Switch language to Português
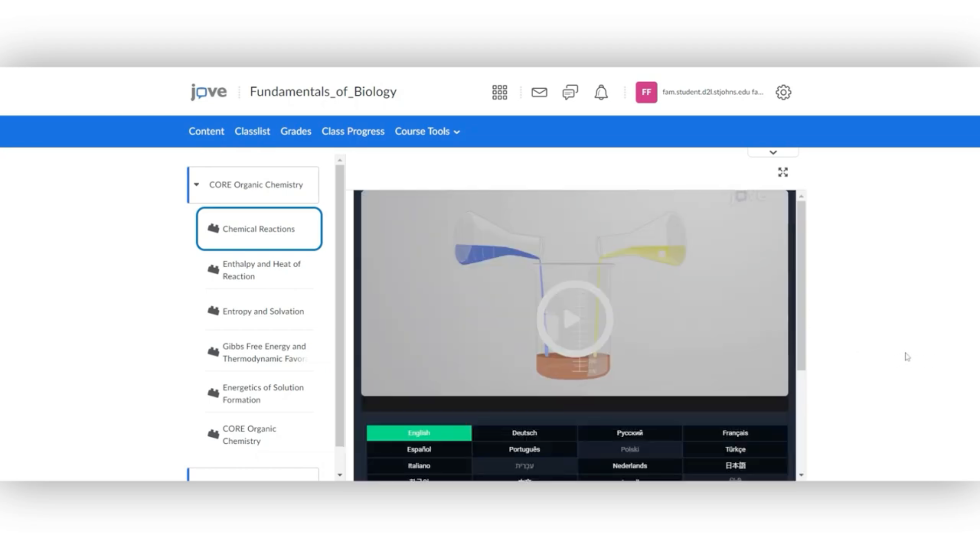 pyautogui.click(x=524, y=449)
